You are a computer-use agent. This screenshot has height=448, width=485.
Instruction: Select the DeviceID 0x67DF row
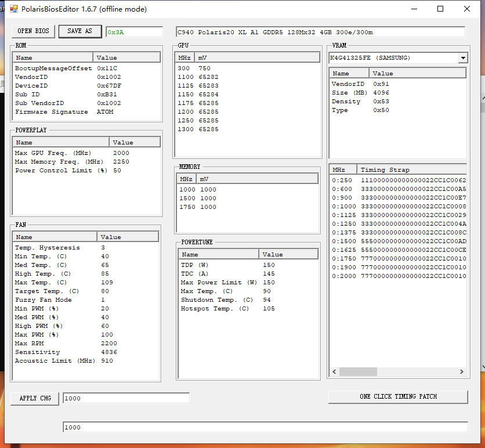click(86, 85)
